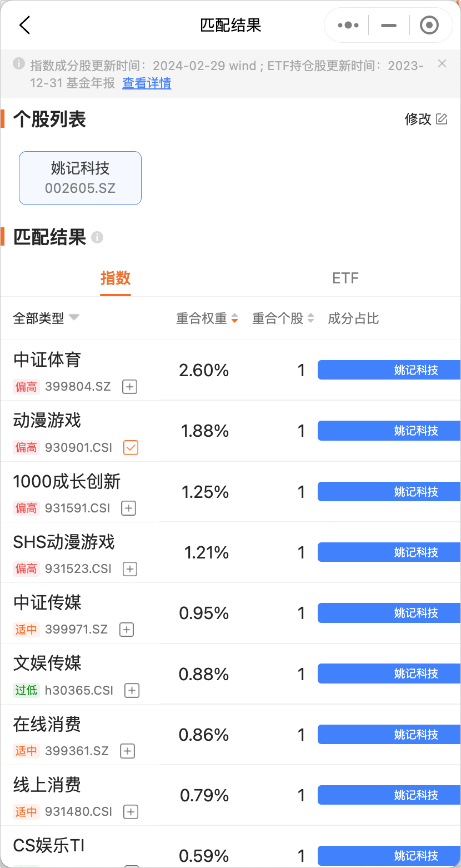Add 1000成长创新 index with plus icon

point(128,508)
